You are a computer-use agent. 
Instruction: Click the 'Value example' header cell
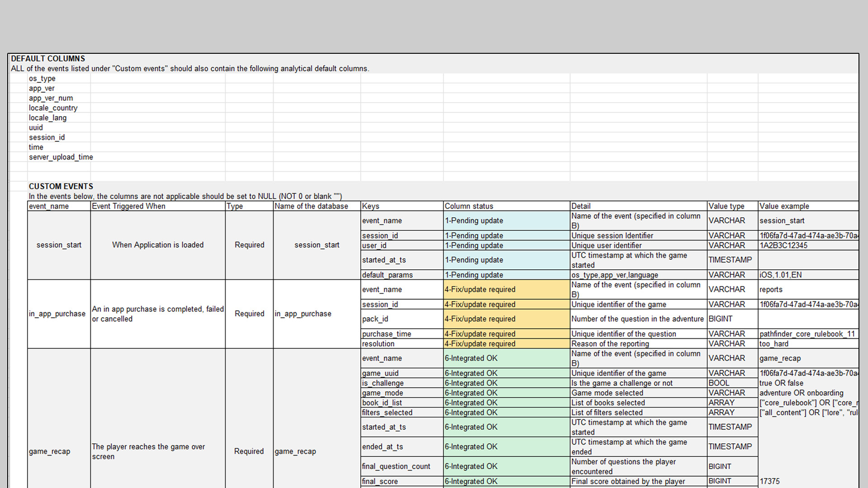point(808,206)
